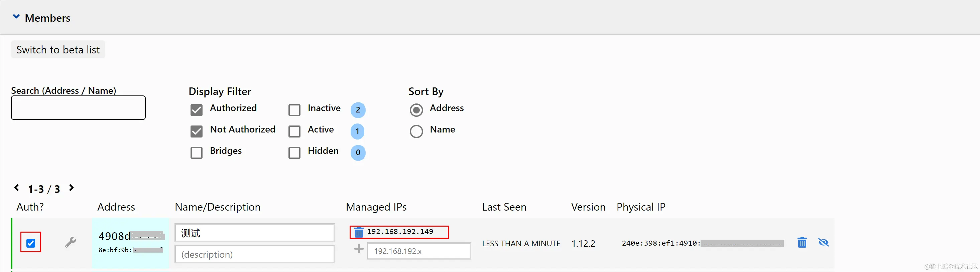Edit the member name field 测试
The image size is (980, 272).
click(x=254, y=233)
